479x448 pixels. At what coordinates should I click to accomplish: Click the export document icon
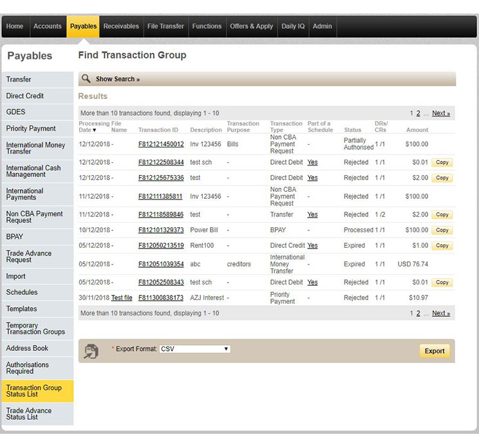[91, 351]
